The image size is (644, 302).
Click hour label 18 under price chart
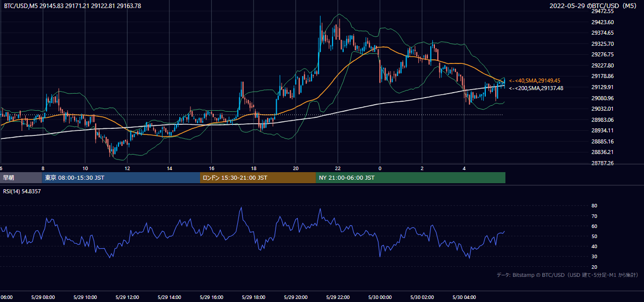[254, 169]
